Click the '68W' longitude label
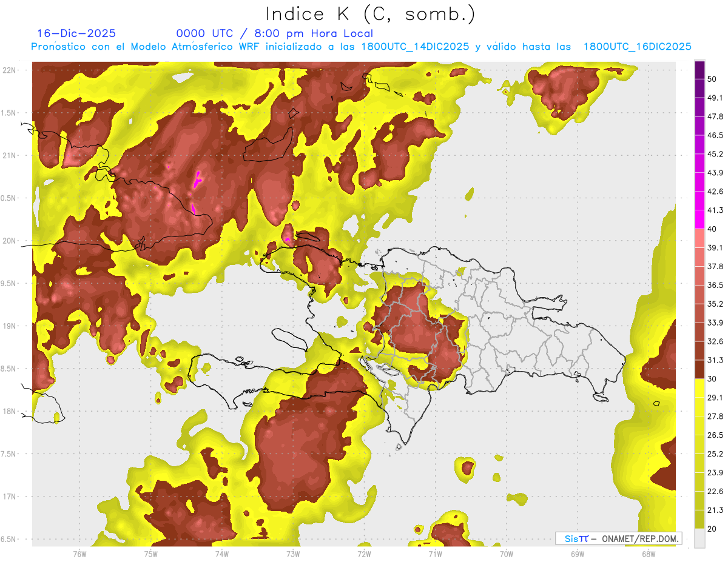The height and width of the screenshot is (562, 728). pyautogui.click(x=648, y=554)
